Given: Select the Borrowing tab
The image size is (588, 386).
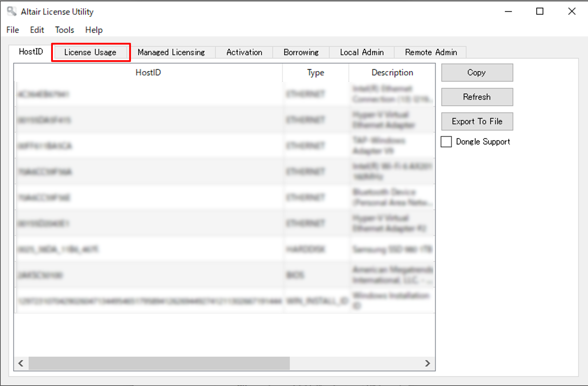Looking at the screenshot, I should click(x=301, y=52).
